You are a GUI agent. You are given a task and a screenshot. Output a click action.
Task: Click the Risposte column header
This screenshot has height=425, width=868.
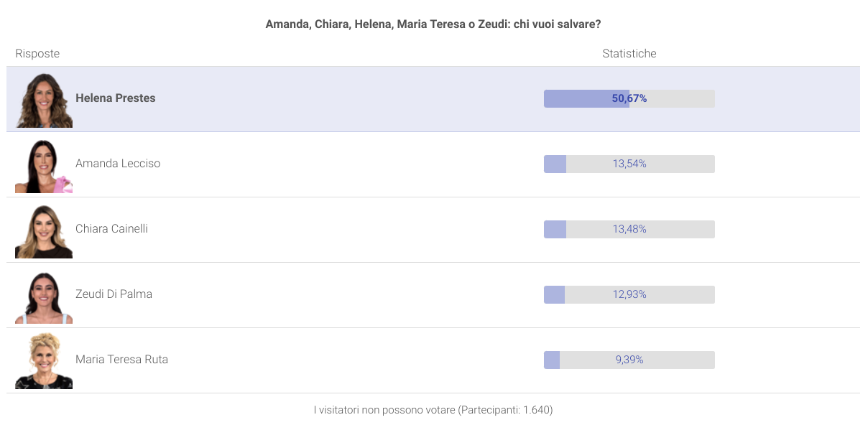coord(37,54)
